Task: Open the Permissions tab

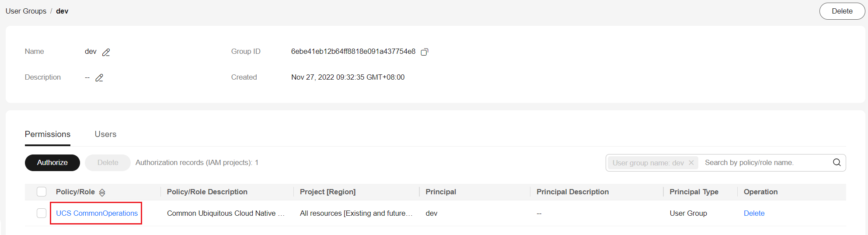Action: 48,134
